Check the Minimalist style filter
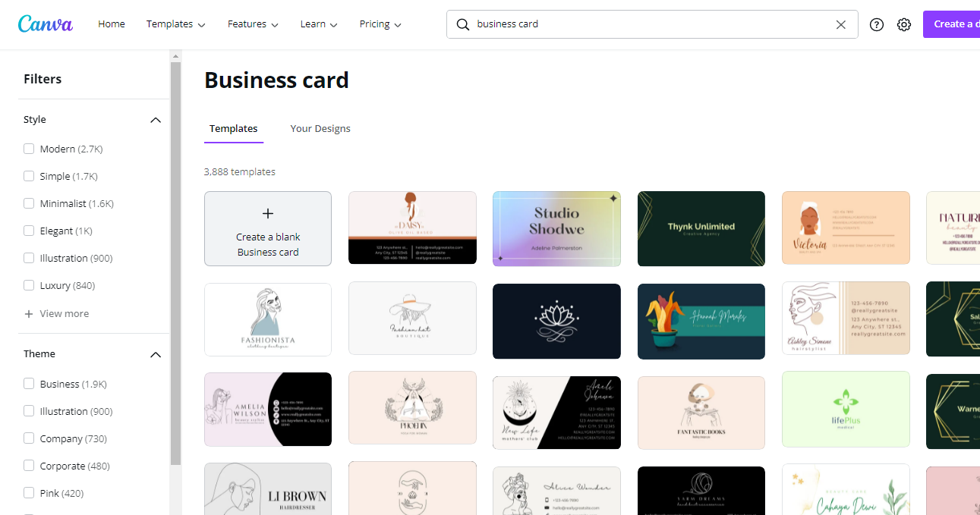This screenshot has width=980, height=515. click(29, 203)
